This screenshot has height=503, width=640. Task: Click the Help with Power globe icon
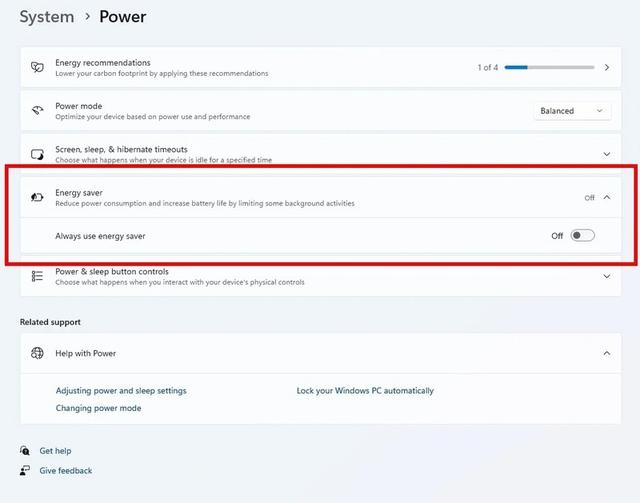pos(37,353)
